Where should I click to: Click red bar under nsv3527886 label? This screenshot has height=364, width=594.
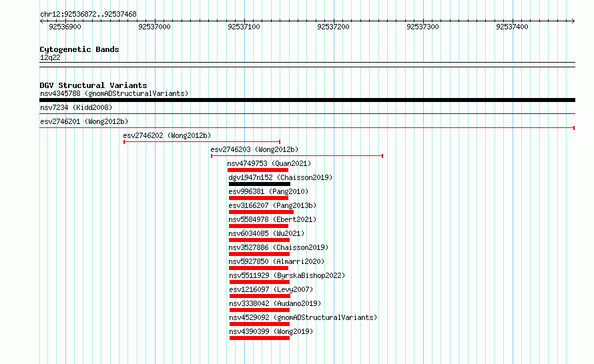[x=259, y=254]
